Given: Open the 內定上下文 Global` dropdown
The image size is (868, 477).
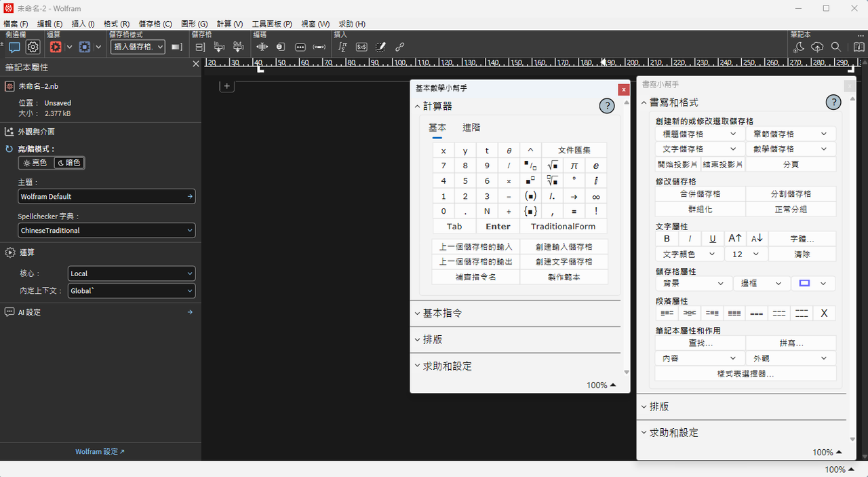Looking at the screenshot, I should [x=132, y=290].
